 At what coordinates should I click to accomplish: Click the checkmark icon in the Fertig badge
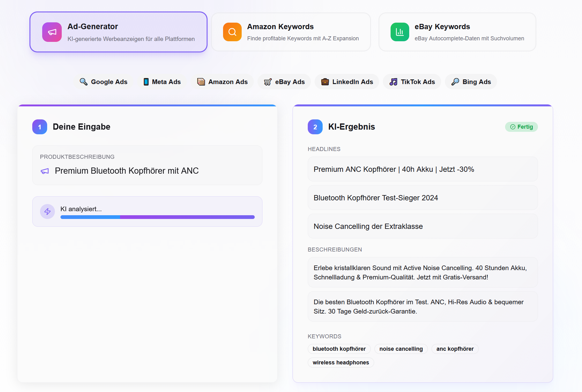coord(513,127)
